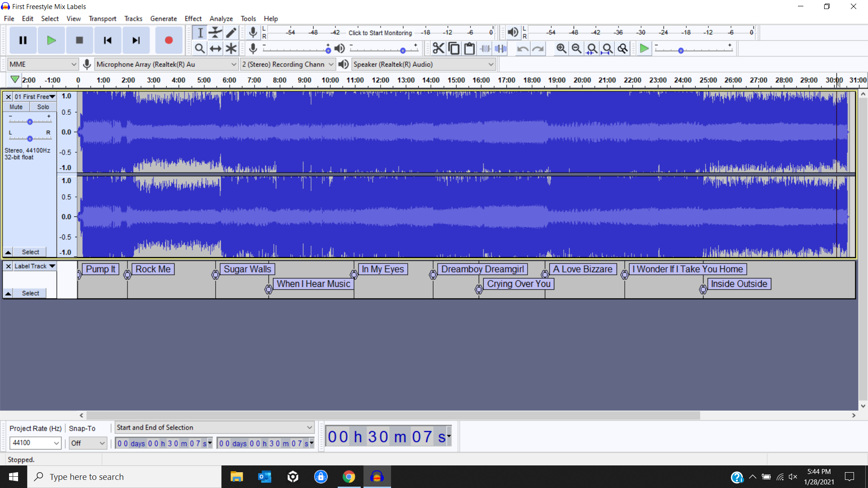Adjust the track gain slider
Image resolution: width=868 pixels, height=488 pixels.
(30, 121)
